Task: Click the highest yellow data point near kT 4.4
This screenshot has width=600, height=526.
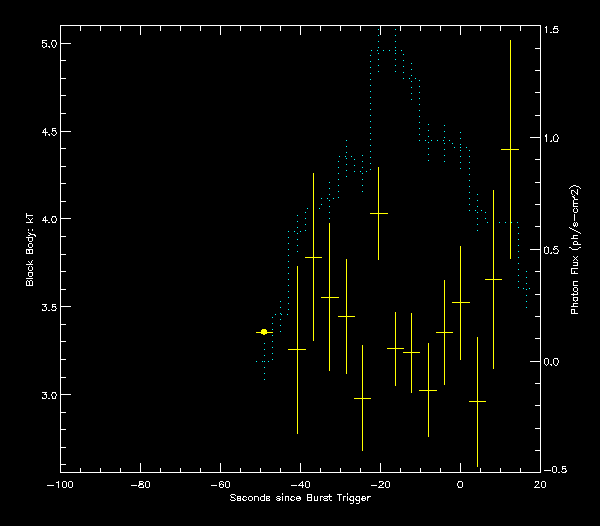Action: click(510, 149)
